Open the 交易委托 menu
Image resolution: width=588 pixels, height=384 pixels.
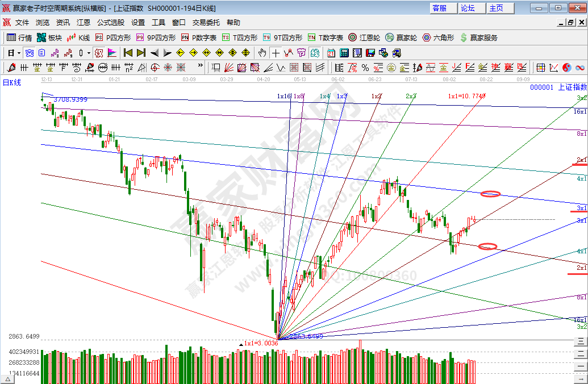206,23
